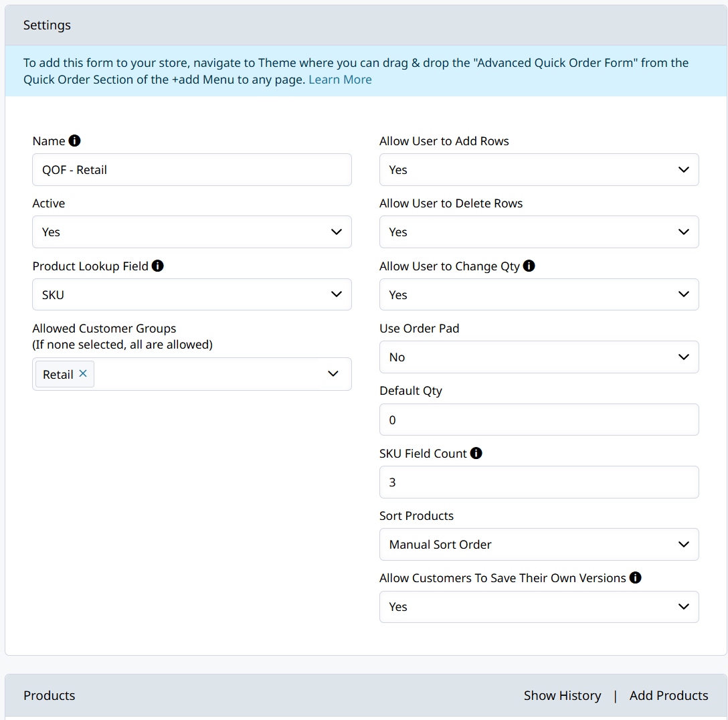This screenshot has width=728, height=720.
Task: Click the Allow User to Delete Rows label
Action: pyautogui.click(x=451, y=203)
